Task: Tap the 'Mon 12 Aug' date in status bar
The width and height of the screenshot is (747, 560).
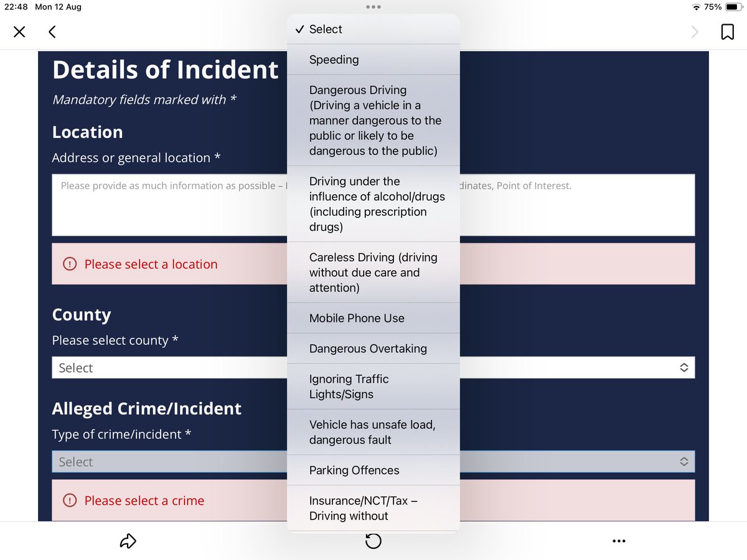Action: point(59,7)
